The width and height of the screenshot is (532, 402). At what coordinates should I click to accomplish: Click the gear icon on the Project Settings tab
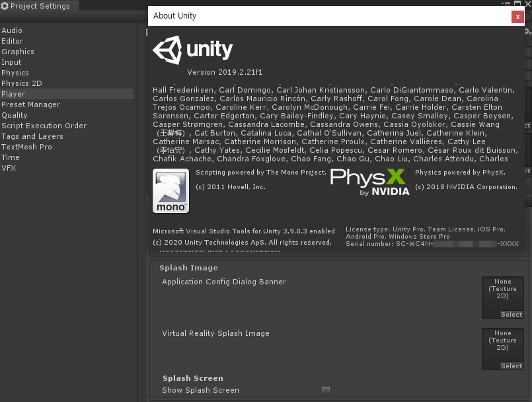click(x=5, y=6)
